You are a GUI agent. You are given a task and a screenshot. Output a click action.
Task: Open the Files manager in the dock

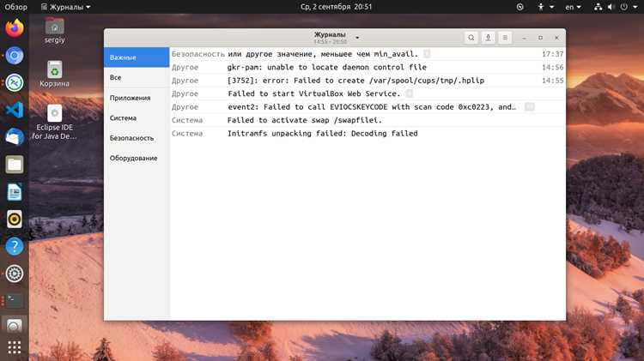pos(15,165)
